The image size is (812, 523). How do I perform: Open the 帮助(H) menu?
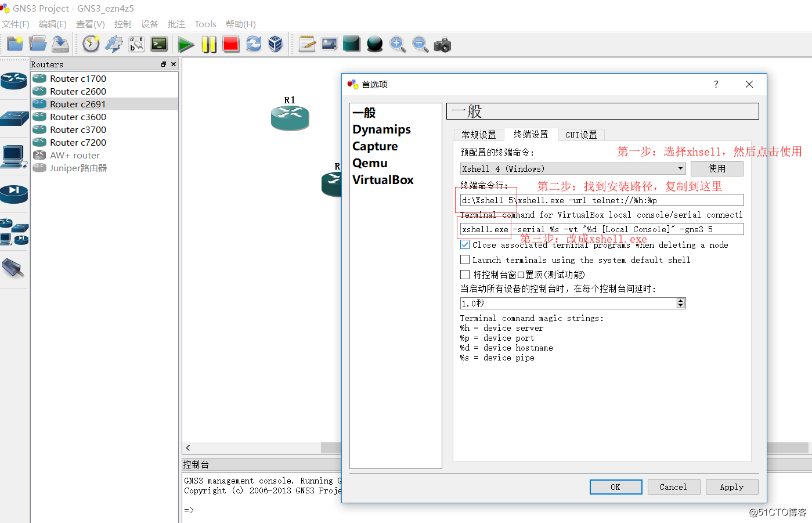pos(241,24)
